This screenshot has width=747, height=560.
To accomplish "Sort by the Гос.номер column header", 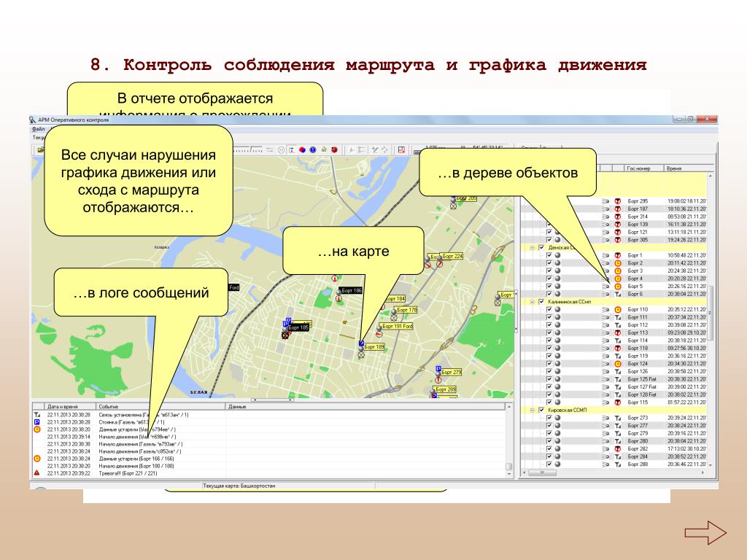I will point(643,168).
